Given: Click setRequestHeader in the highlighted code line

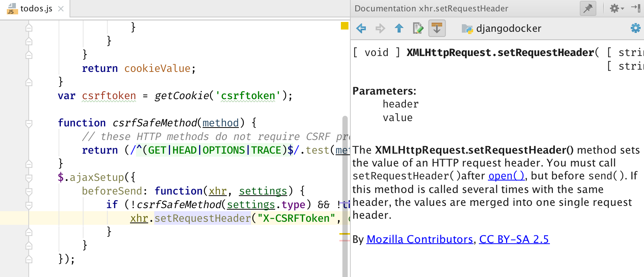Looking at the screenshot, I should click(x=203, y=218).
